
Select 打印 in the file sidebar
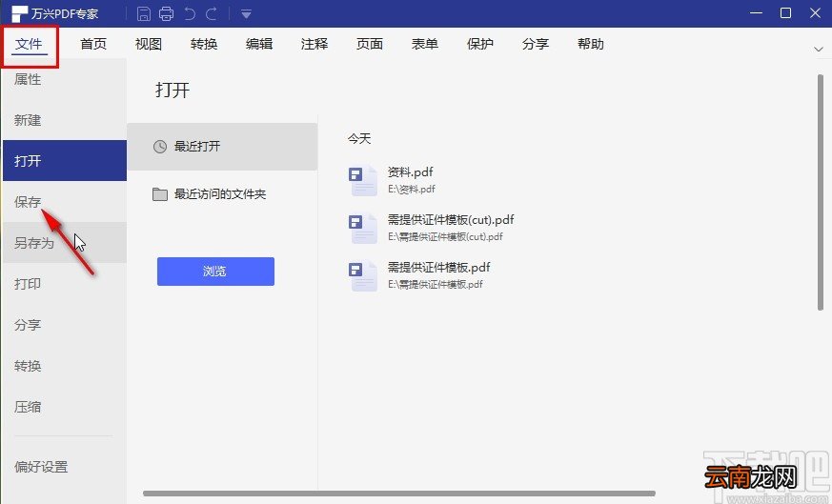[x=65, y=284]
